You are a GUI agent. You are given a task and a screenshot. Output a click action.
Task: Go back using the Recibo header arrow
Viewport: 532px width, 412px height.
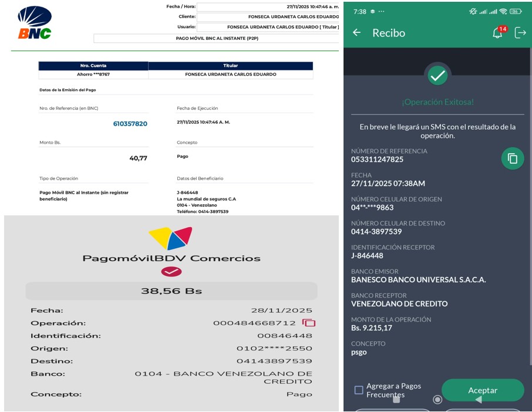point(356,33)
